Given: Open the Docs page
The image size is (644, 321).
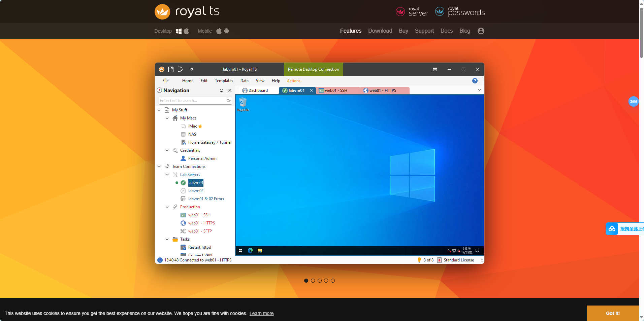Looking at the screenshot, I should tap(447, 31).
